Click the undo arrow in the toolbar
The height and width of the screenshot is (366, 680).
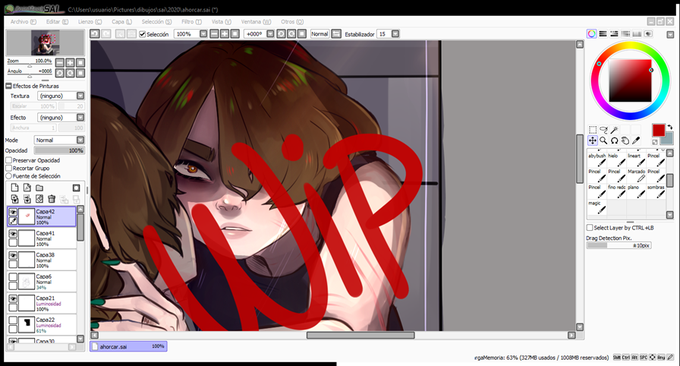[95, 34]
